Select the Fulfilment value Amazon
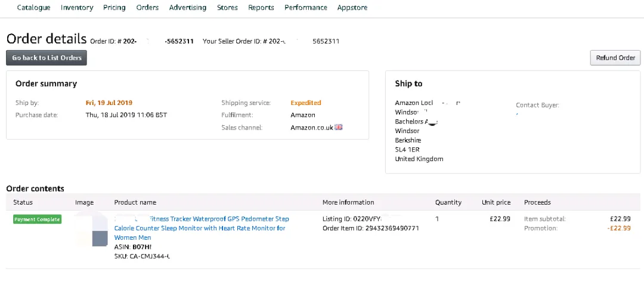The height and width of the screenshot is (281, 644). point(303,115)
